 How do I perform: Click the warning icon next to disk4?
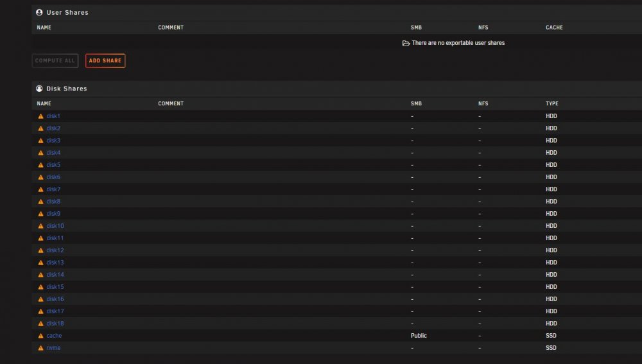(x=40, y=153)
